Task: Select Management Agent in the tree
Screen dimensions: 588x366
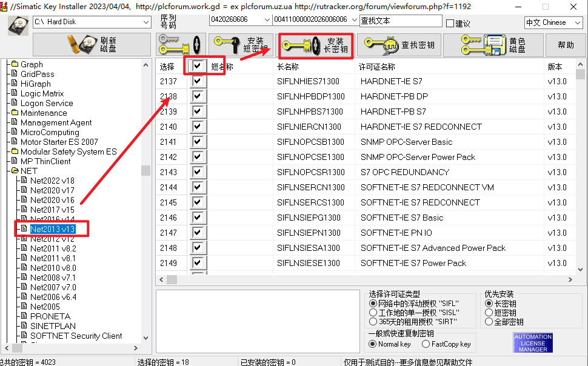Action: click(x=56, y=122)
